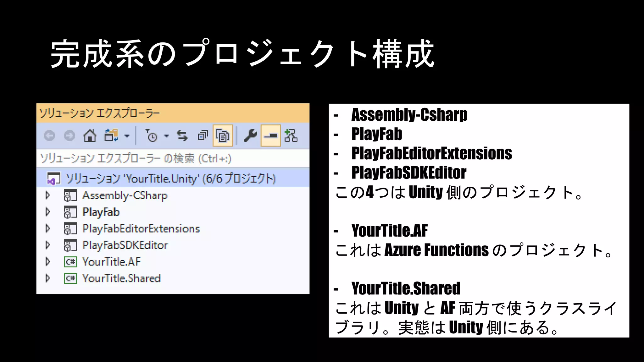This screenshot has height=362, width=644.
Task: Switch between solutions and folders views
Action: [x=111, y=136]
